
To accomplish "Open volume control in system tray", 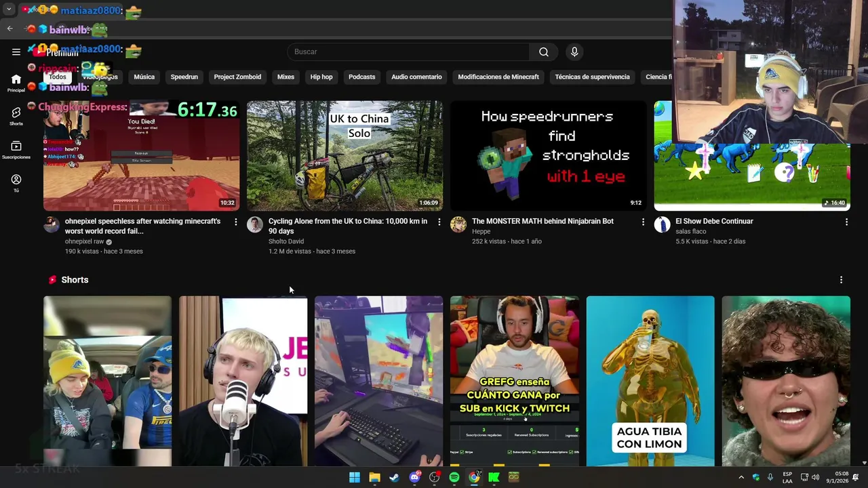I will tap(815, 477).
